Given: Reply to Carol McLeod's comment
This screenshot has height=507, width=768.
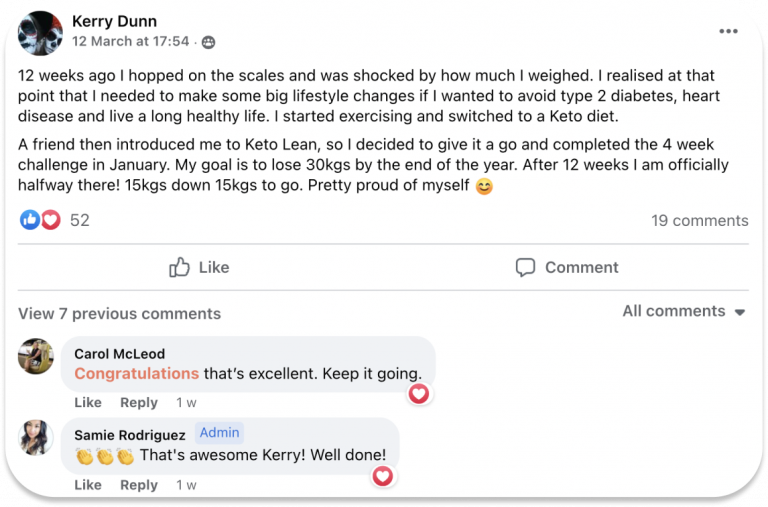Looking at the screenshot, I should coord(139,402).
